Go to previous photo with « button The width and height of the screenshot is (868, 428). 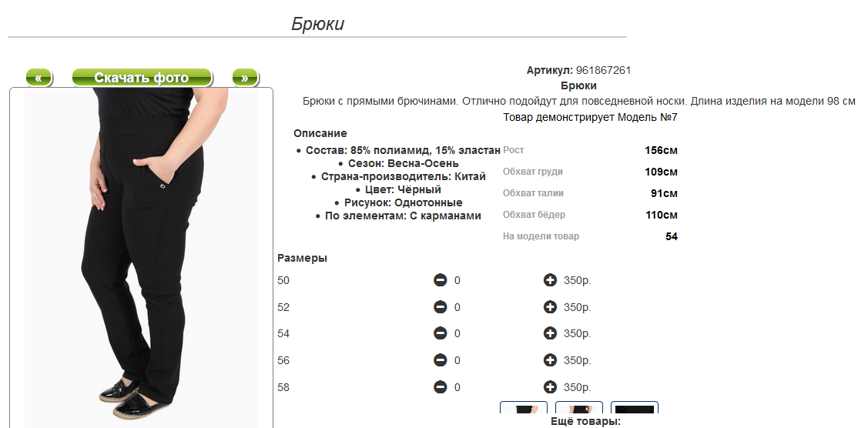point(39,78)
